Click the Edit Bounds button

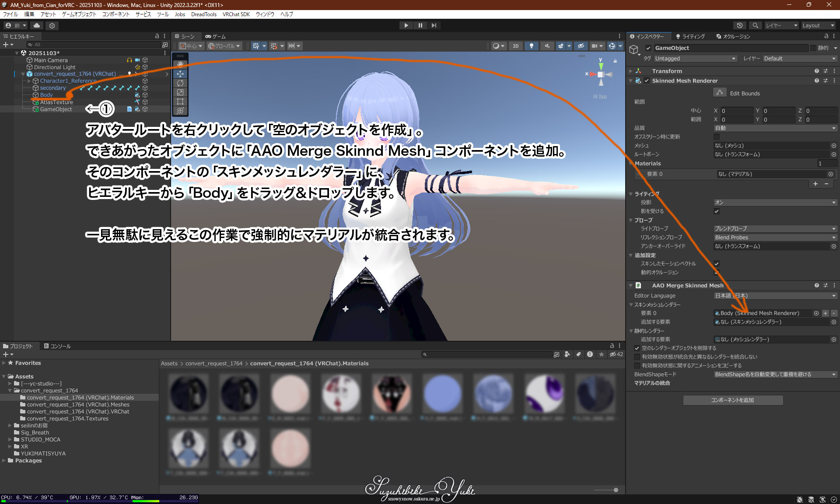(x=720, y=93)
